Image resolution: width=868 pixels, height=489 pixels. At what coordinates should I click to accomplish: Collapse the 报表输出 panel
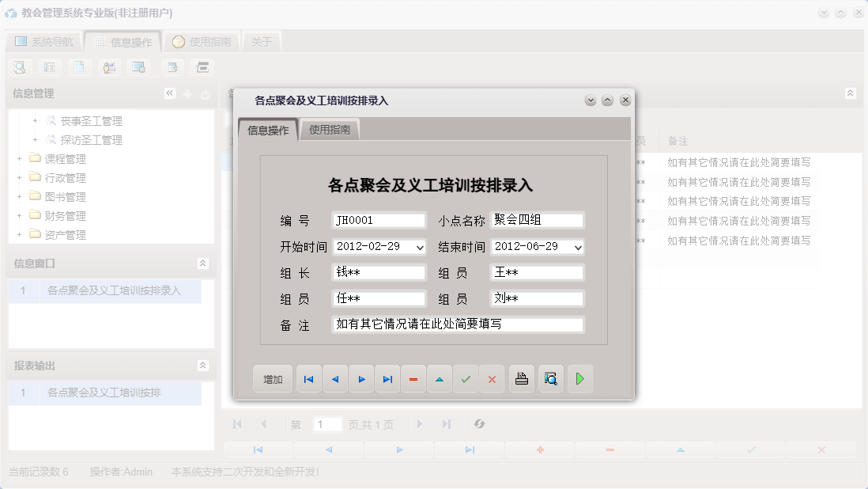(x=203, y=366)
